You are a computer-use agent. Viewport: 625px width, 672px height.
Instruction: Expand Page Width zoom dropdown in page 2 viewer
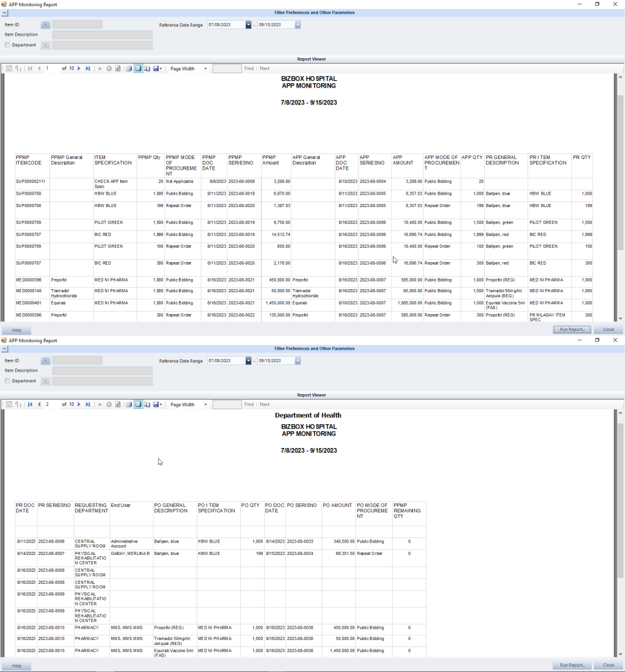click(205, 405)
